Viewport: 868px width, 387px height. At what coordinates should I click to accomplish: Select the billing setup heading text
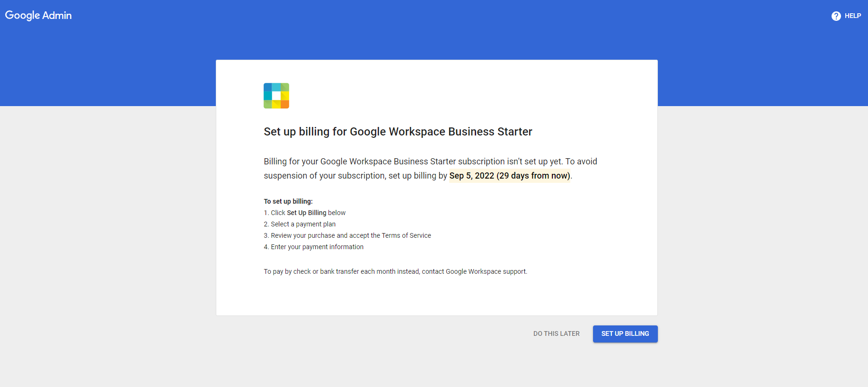pos(398,132)
